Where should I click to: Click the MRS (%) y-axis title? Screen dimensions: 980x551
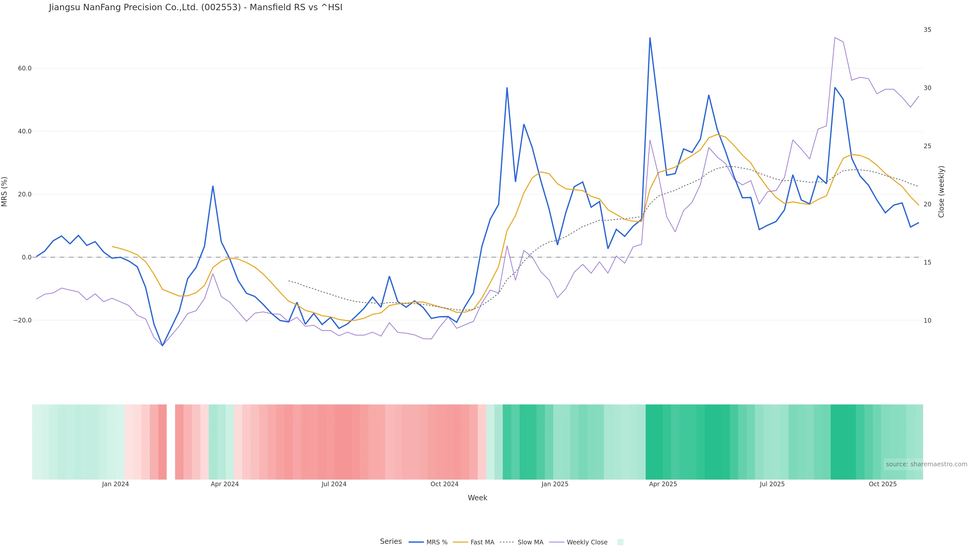coord(5,192)
